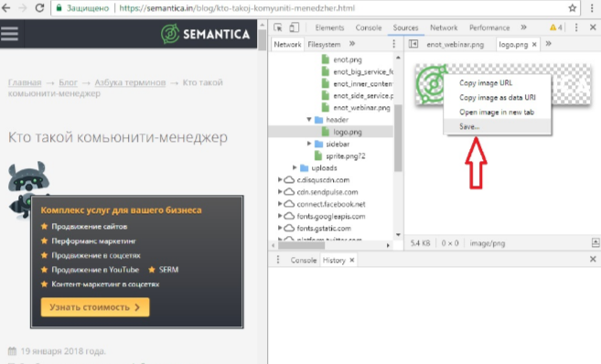Expand fonts.gstatic.com domain node
The height and width of the screenshot is (364, 601).
point(280,228)
